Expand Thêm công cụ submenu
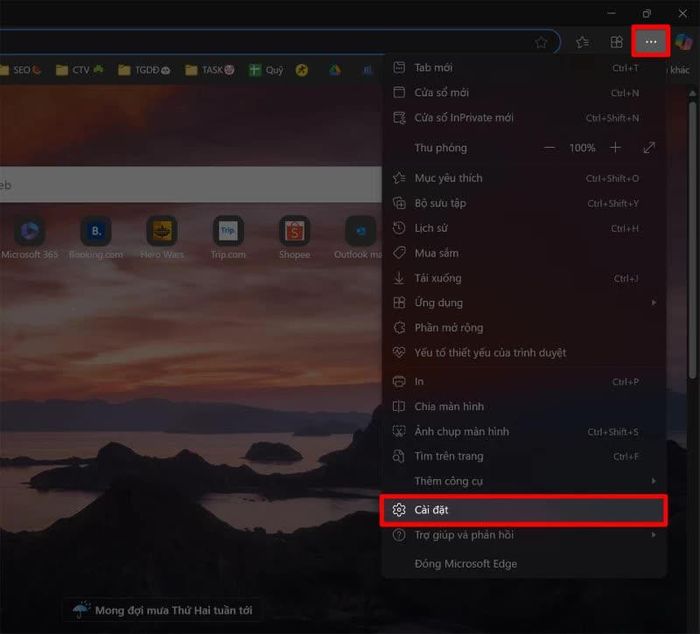 tap(524, 481)
